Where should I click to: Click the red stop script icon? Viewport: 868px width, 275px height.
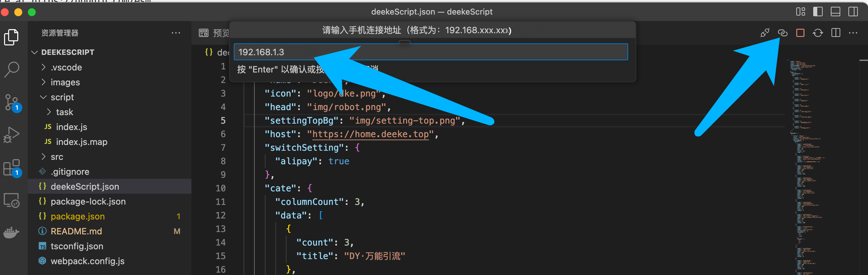[x=800, y=33]
